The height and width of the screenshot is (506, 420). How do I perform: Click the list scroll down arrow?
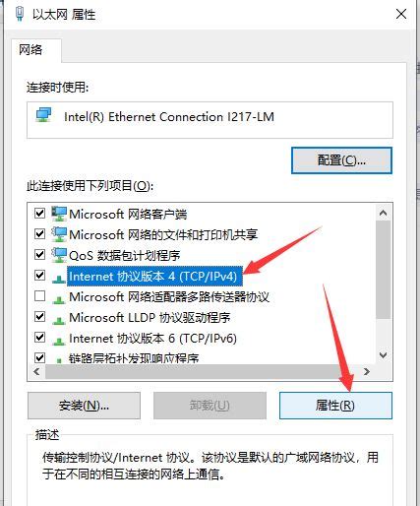[x=383, y=355]
